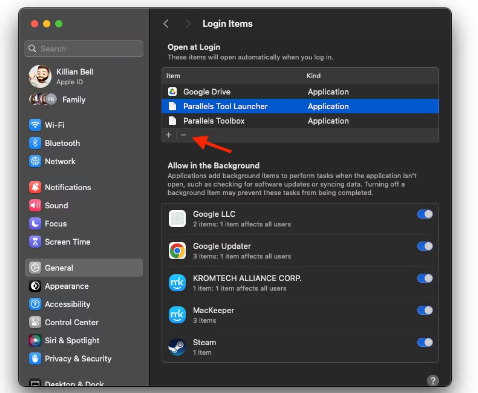Go back with the left chevron
This screenshot has height=393, width=478.
click(166, 24)
